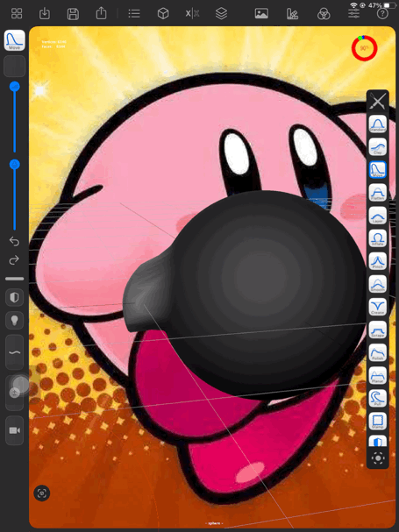399x532 pixels.
Task: Open the object list icon
Action: [x=134, y=13]
